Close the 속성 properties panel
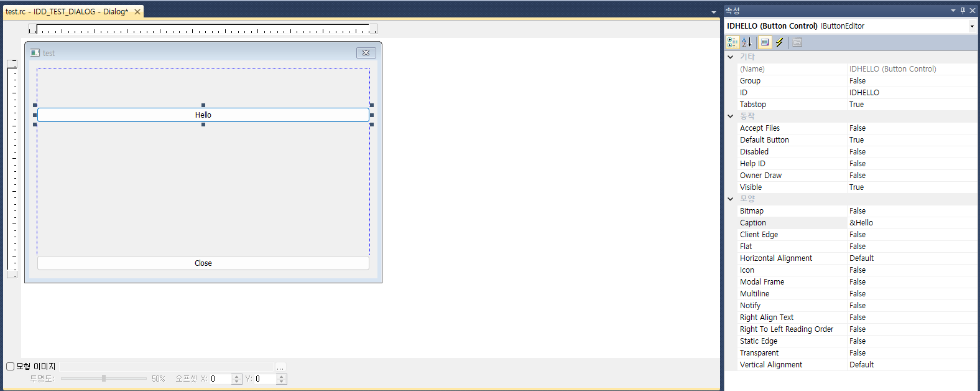Screen dimensions: 980x391 [973, 11]
